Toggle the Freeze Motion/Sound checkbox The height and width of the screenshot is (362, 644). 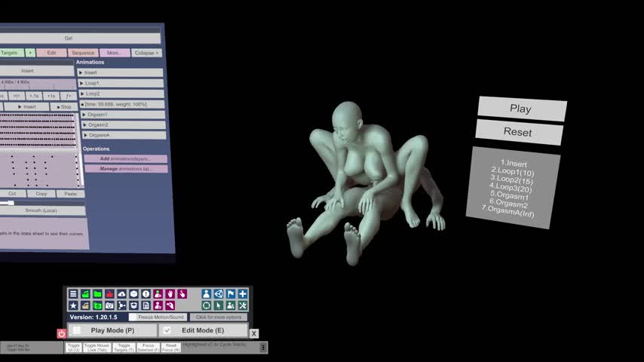(x=133, y=318)
